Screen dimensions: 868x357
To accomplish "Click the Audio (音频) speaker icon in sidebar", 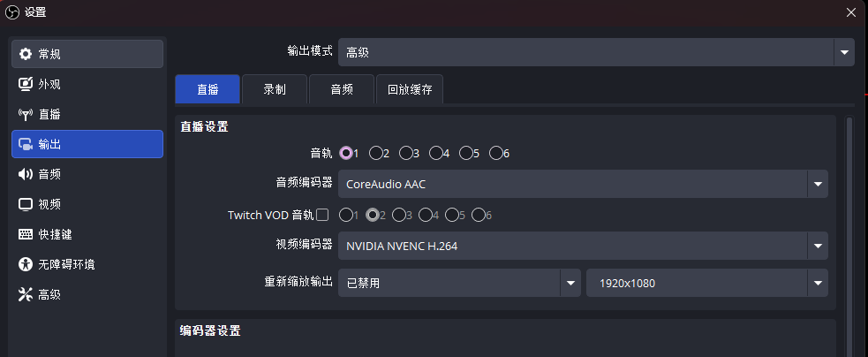I will pos(26,174).
